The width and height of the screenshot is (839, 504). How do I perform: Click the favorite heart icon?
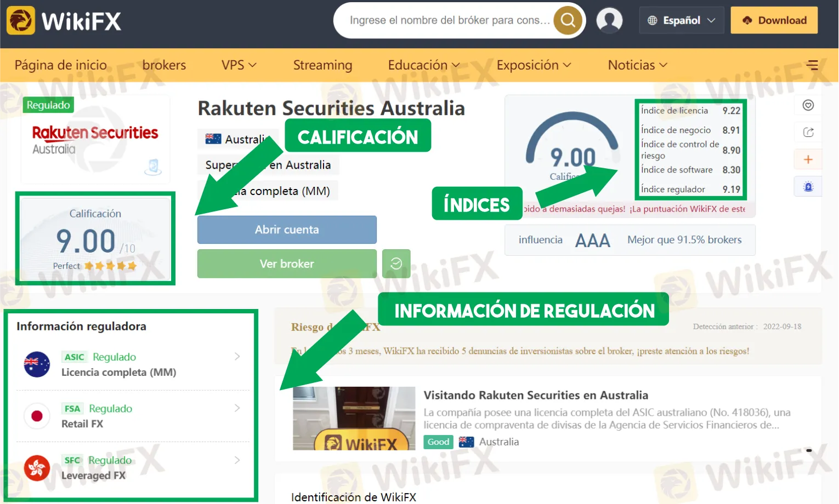[x=808, y=105]
